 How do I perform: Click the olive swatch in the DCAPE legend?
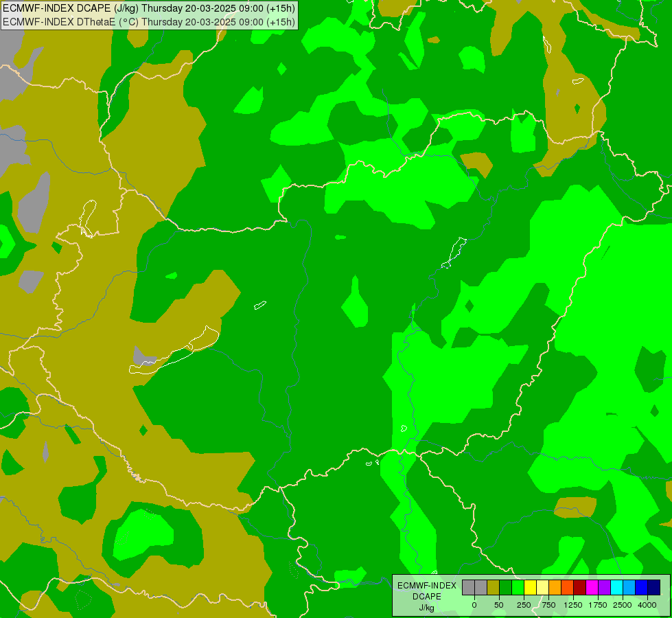[x=494, y=588]
